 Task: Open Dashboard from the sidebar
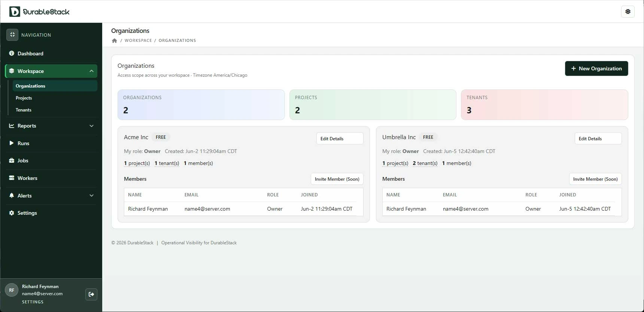(x=51, y=53)
